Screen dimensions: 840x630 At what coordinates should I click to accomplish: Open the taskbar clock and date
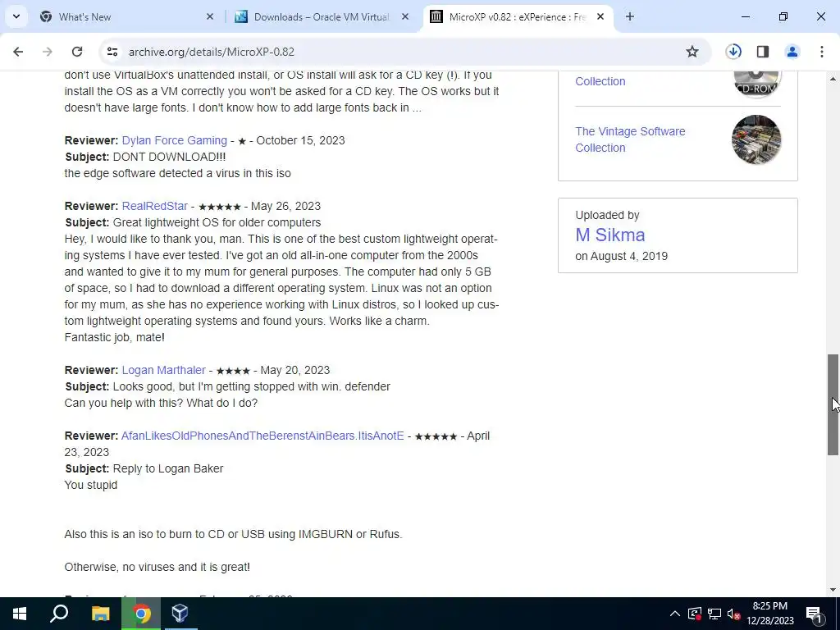769,614
